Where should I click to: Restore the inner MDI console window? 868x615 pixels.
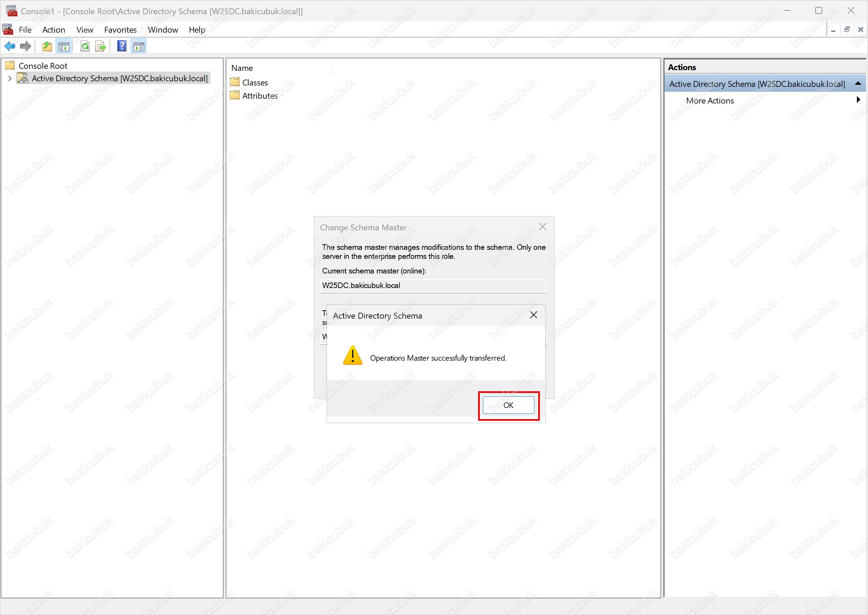[847, 30]
